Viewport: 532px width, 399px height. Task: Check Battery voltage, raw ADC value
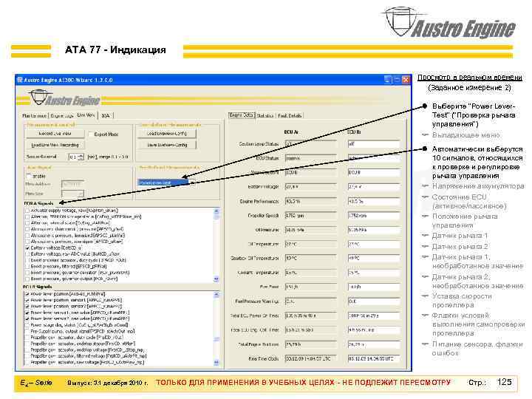27,254
